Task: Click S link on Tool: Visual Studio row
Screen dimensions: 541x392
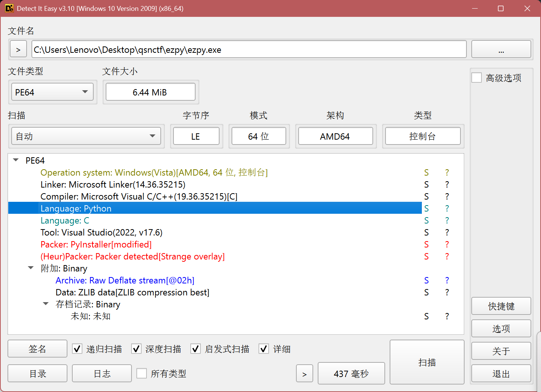Action: tap(426, 232)
